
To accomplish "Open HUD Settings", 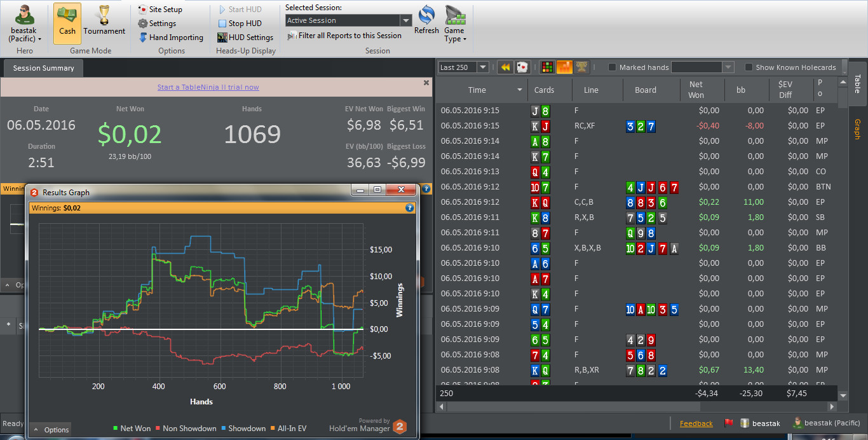I will point(245,38).
